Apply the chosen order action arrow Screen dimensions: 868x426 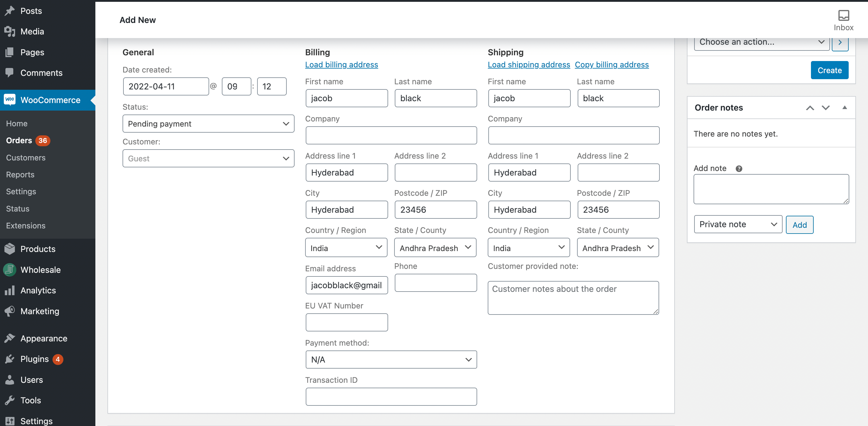(x=840, y=43)
